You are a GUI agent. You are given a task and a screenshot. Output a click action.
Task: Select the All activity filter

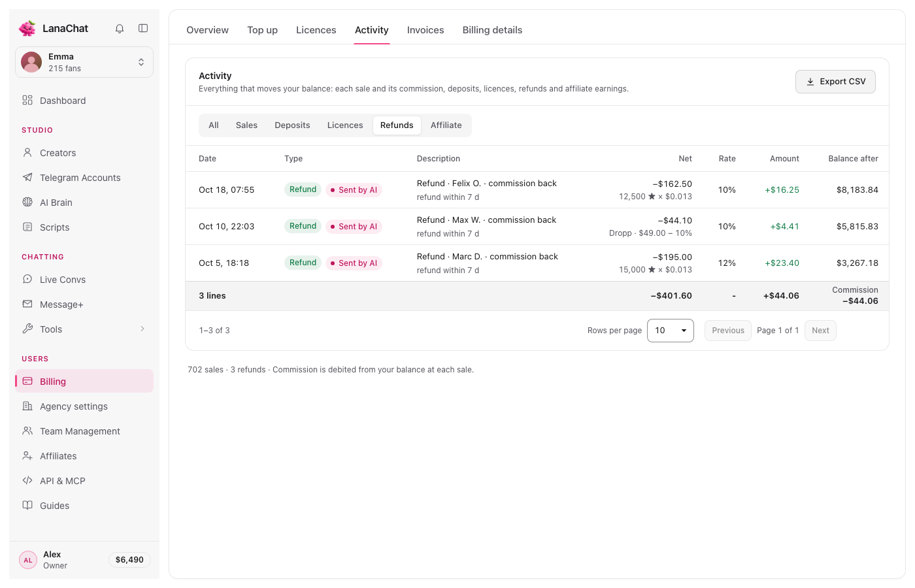pos(214,125)
